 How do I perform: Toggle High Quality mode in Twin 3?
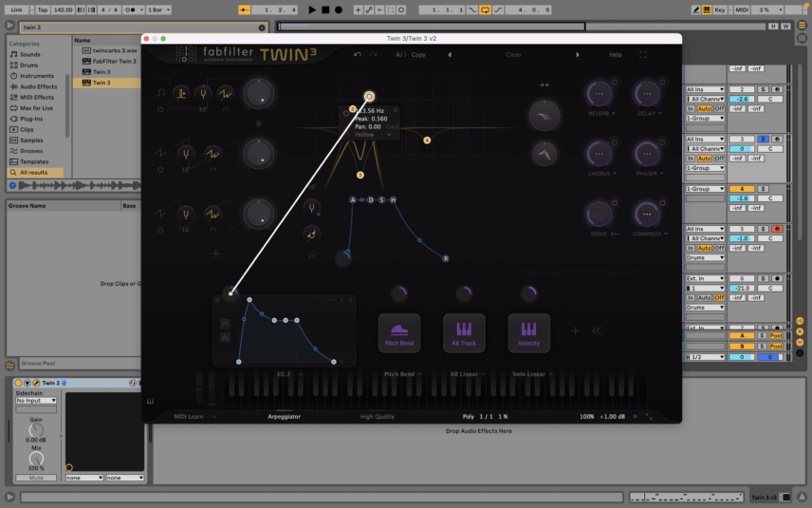coord(377,416)
